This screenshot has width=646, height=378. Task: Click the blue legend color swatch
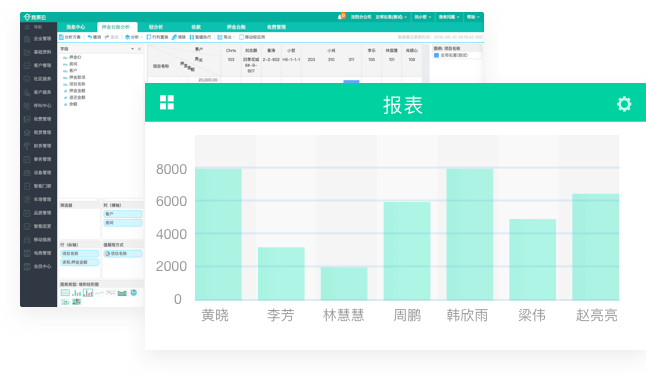(x=436, y=55)
